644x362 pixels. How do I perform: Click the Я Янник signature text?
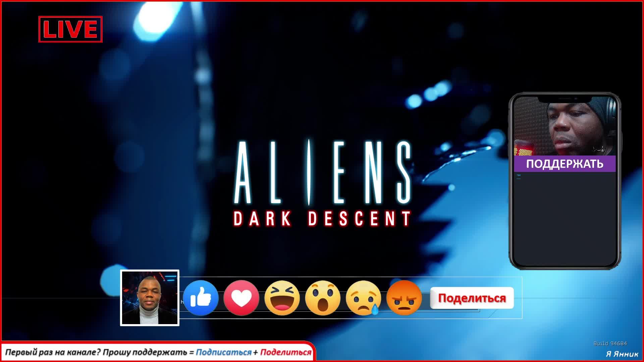pyautogui.click(x=622, y=354)
